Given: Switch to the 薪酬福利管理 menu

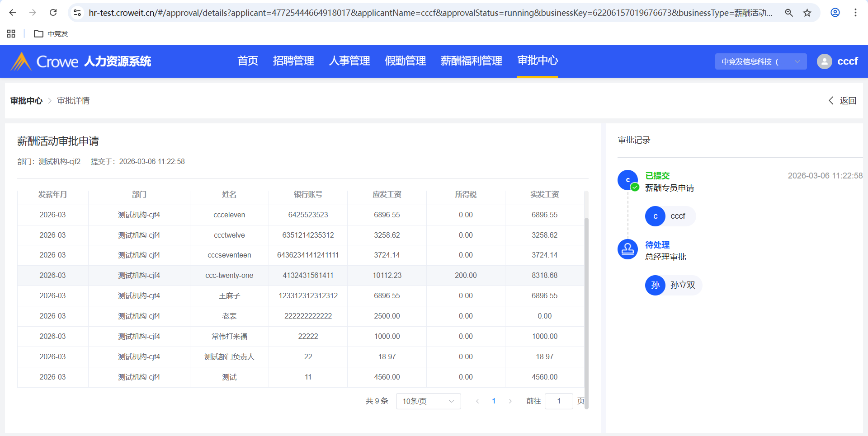Looking at the screenshot, I should pyautogui.click(x=471, y=61).
